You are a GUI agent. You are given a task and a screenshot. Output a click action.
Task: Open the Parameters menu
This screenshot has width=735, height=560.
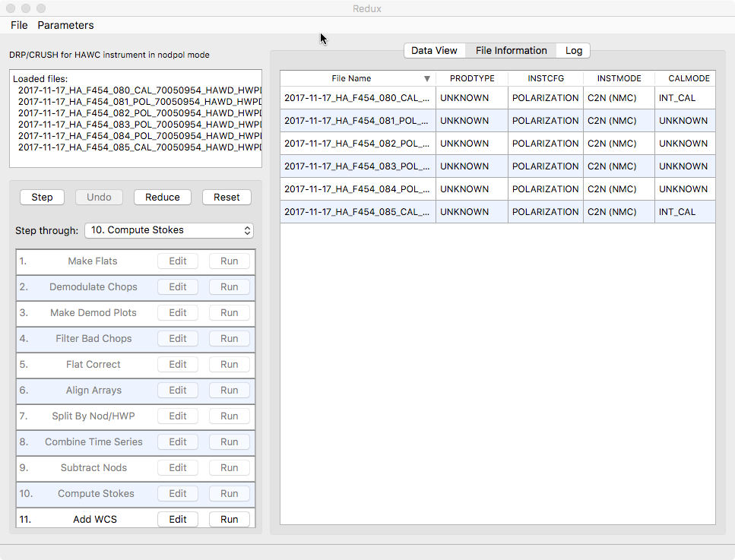[x=65, y=25]
